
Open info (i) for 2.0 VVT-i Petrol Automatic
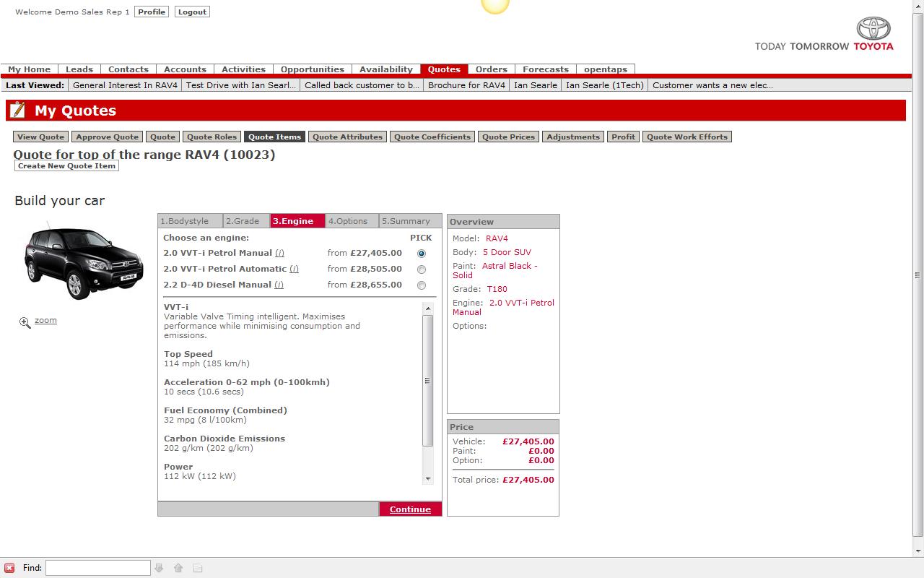[x=294, y=269]
